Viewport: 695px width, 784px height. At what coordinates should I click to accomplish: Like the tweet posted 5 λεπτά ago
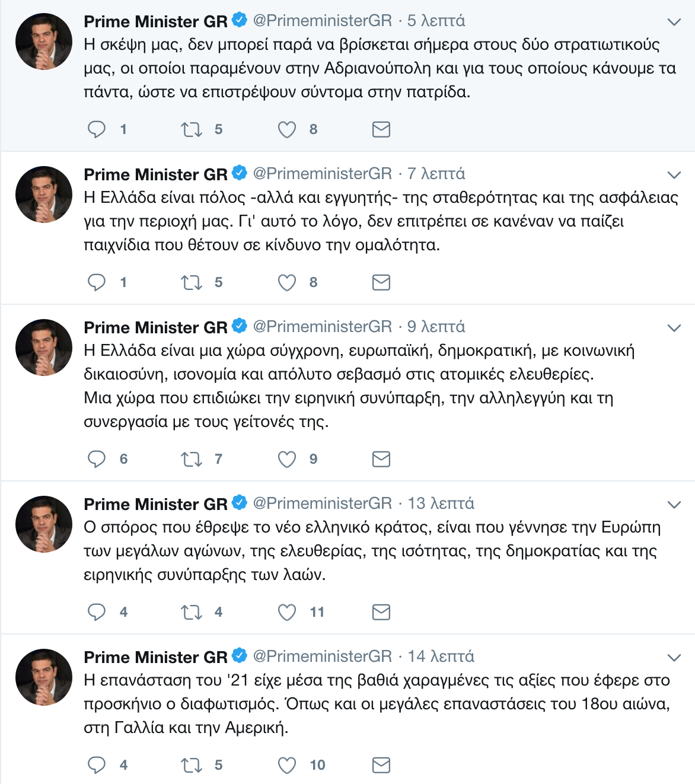287,129
